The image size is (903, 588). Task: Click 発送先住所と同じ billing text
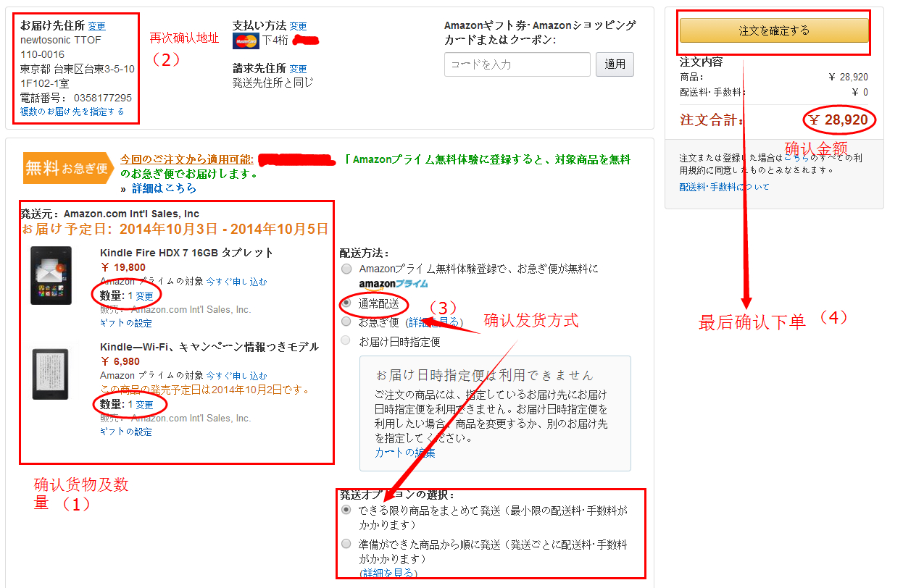click(273, 83)
